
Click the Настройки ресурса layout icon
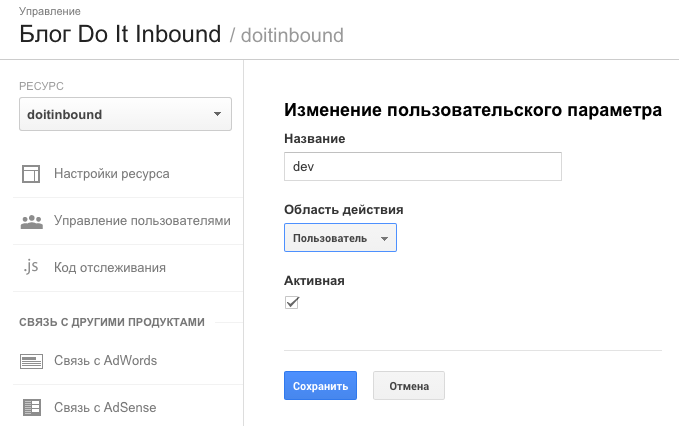point(31,174)
